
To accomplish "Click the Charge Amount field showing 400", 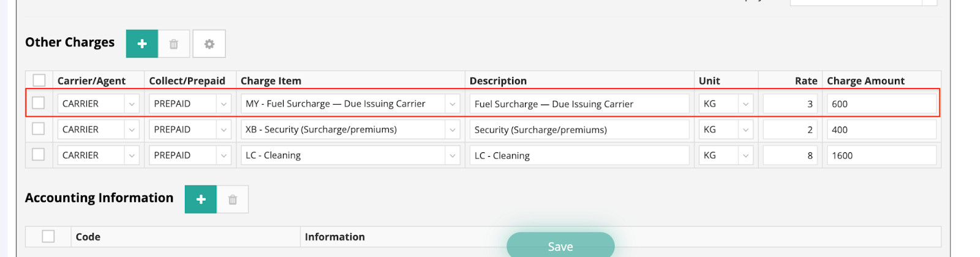I will point(881,130).
